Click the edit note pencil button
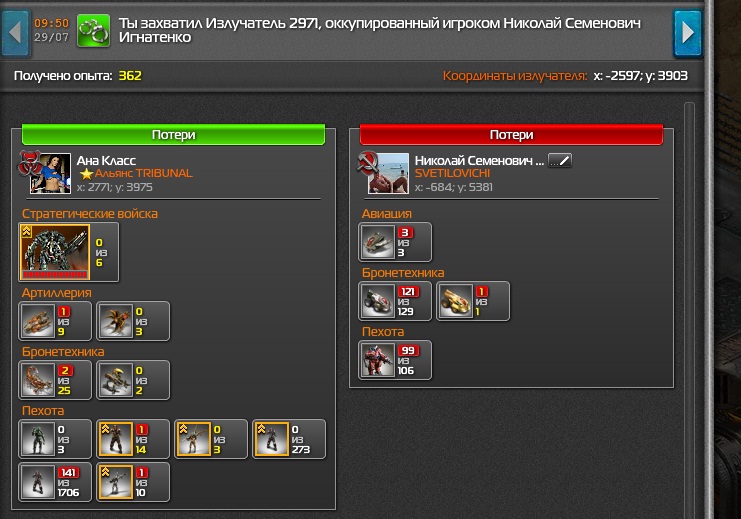The image size is (741, 519). click(x=560, y=161)
